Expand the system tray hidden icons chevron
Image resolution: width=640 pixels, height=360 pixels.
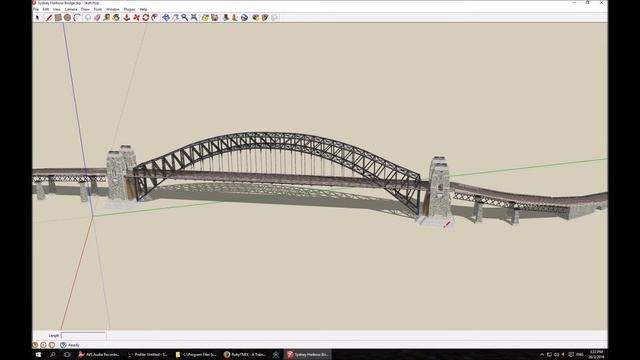(542, 355)
